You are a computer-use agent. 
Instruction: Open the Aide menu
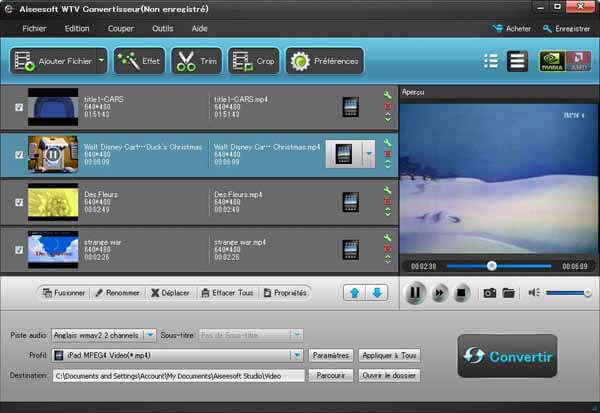pos(199,29)
